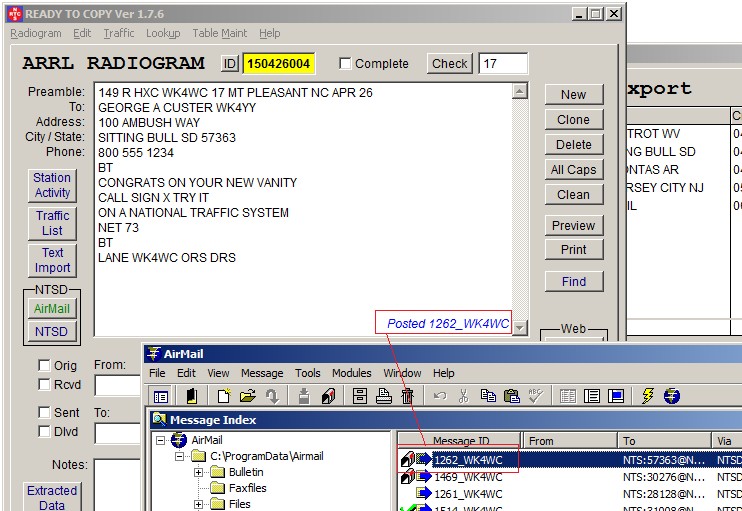
Task: Enable the Rcvd checkbox
Action: point(44,384)
